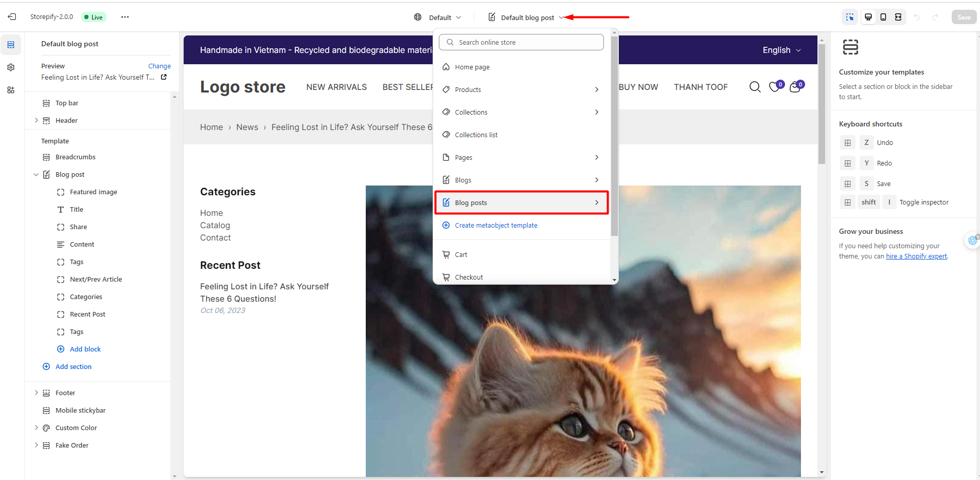Click the preview pane vertical scrollbar
The width and height of the screenshot is (980, 480).
tap(822, 104)
